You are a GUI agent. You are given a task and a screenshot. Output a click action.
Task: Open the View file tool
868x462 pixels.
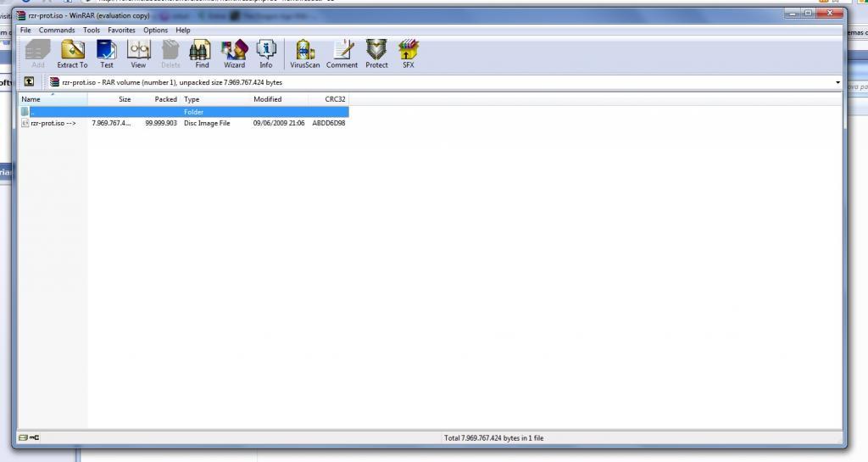[138, 53]
